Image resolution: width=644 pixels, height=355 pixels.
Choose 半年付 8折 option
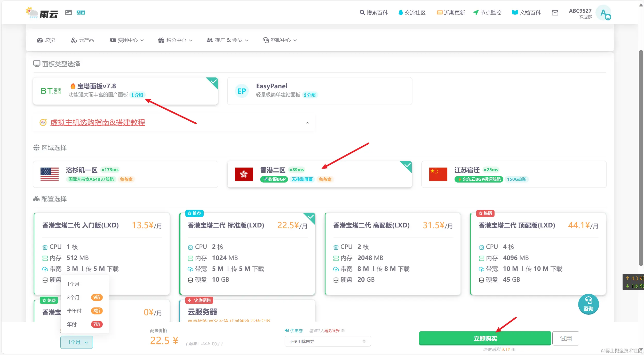tap(85, 311)
